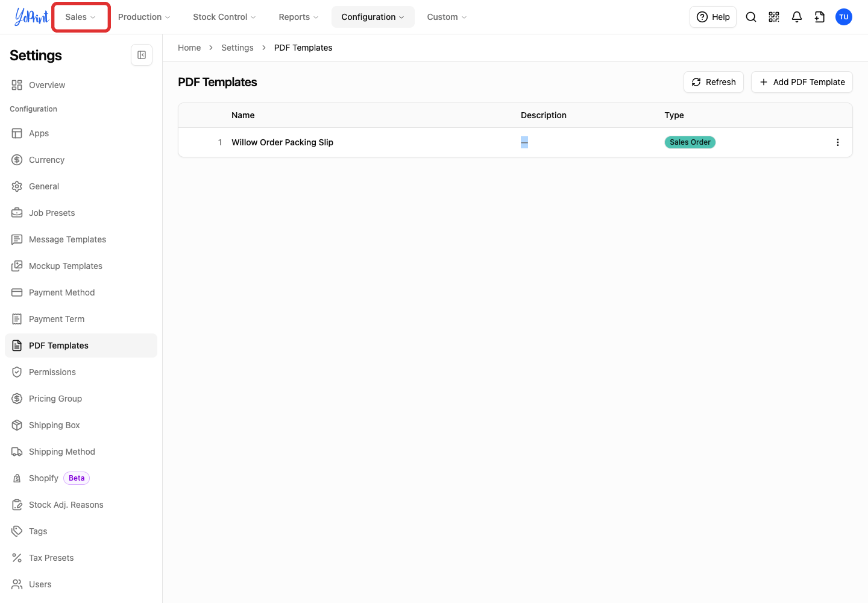This screenshot has width=868, height=603.
Task: Open Message Templates settings
Action: (81, 239)
